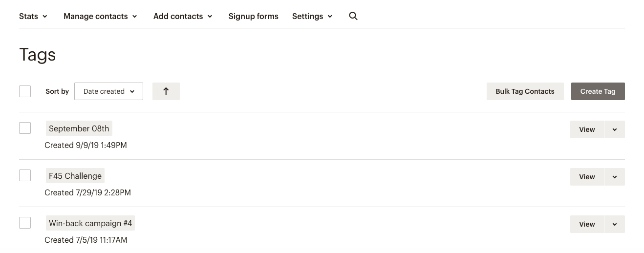Reverse sort order with the arrow icon
Image resolution: width=644 pixels, height=253 pixels.
point(166,91)
